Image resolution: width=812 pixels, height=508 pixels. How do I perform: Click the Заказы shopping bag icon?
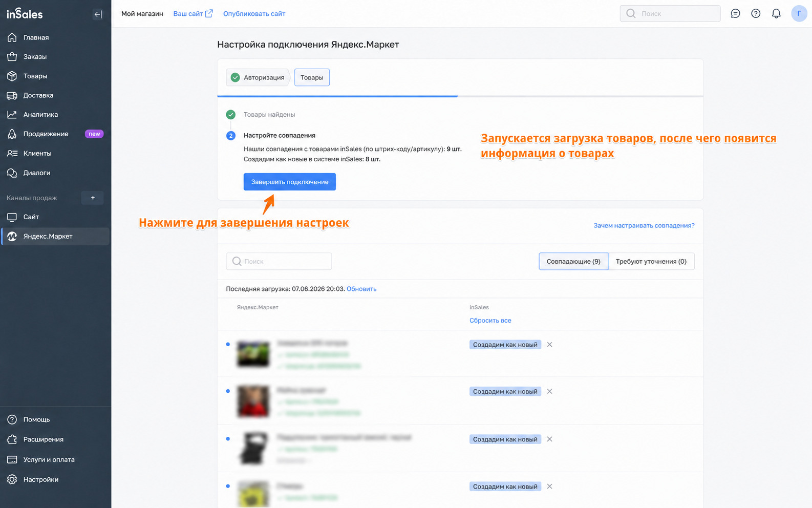pyautogui.click(x=12, y=57)
